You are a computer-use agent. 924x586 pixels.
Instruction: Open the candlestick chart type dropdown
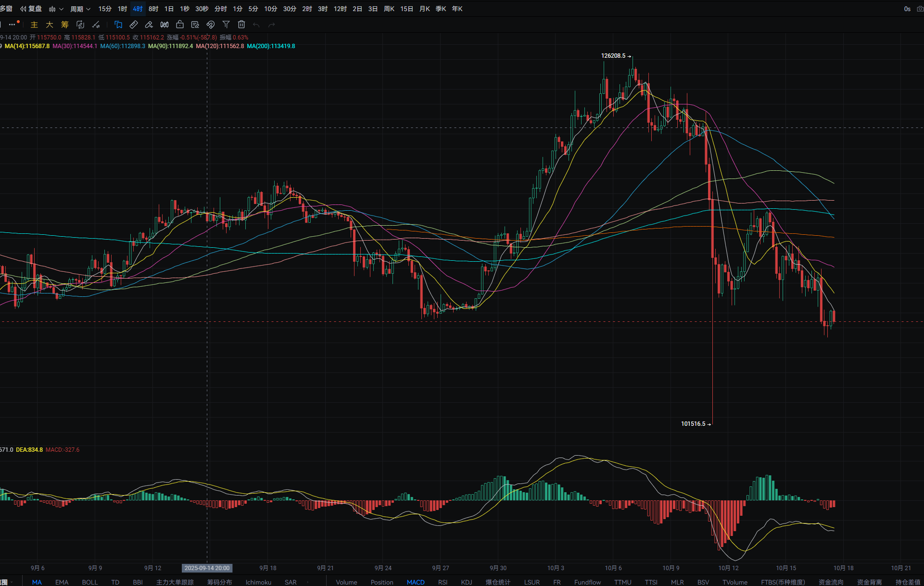coord(56,9)
